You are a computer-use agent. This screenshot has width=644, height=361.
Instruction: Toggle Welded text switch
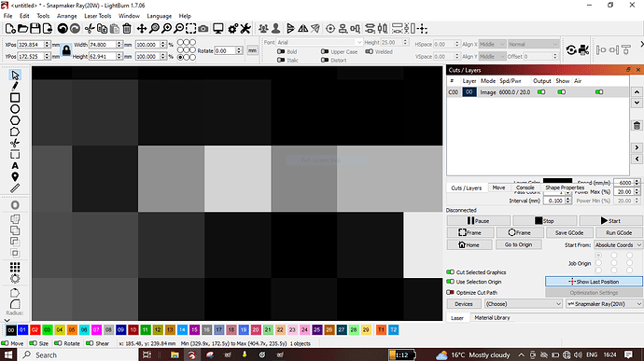click(x=370, y=51)
